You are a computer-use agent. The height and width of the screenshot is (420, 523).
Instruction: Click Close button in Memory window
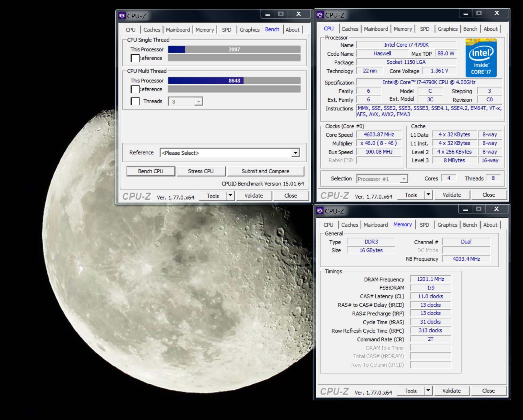tap(488, 391)
